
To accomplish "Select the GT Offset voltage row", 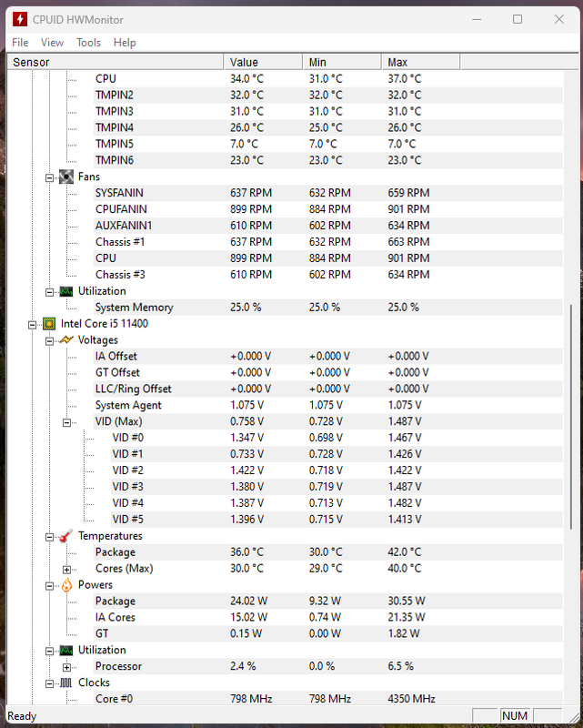I will click(x=328, y=372).
